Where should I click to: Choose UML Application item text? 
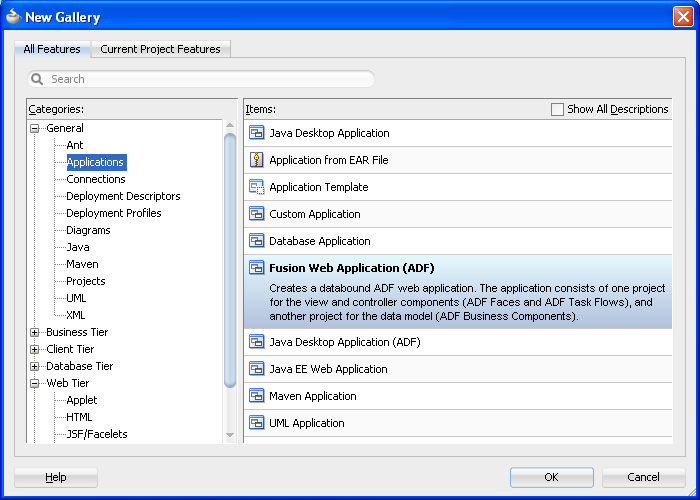click(x=307, y=423)
